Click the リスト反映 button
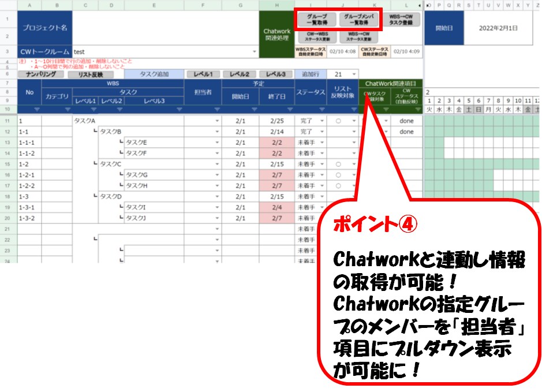This screenshot has width=542, height=392. [91, 74]
